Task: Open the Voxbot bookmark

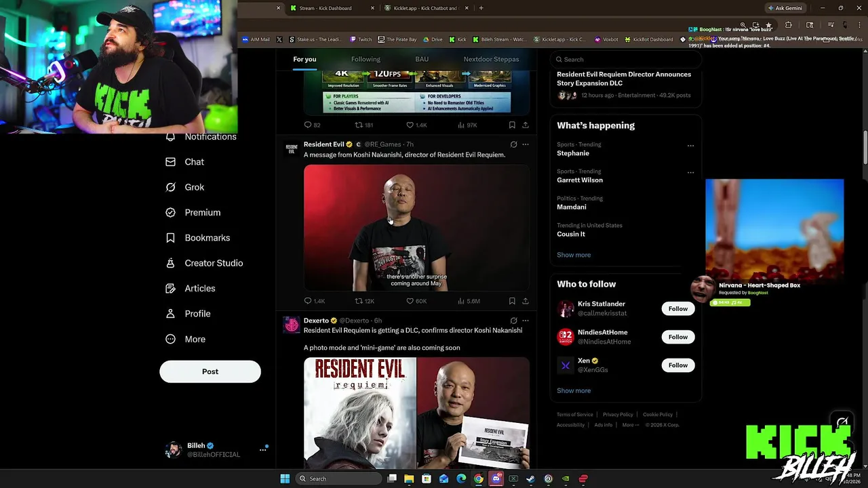Action: [606, 39]
